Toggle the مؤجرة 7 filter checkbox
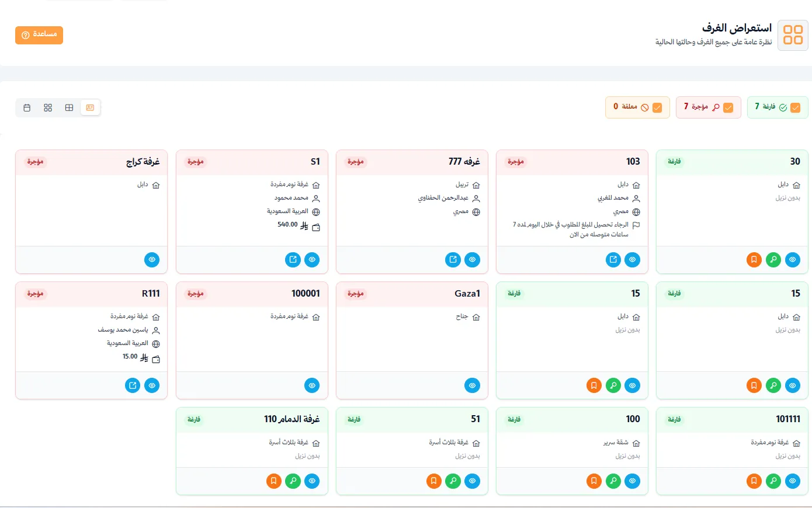The height and width of the screenshot is (508, 812). 728,107
